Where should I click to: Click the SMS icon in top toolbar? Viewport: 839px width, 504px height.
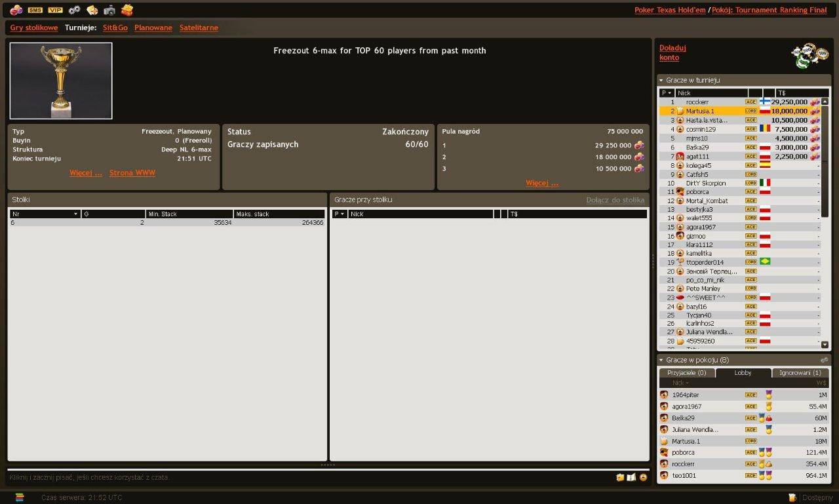click(x=35, y=10)
